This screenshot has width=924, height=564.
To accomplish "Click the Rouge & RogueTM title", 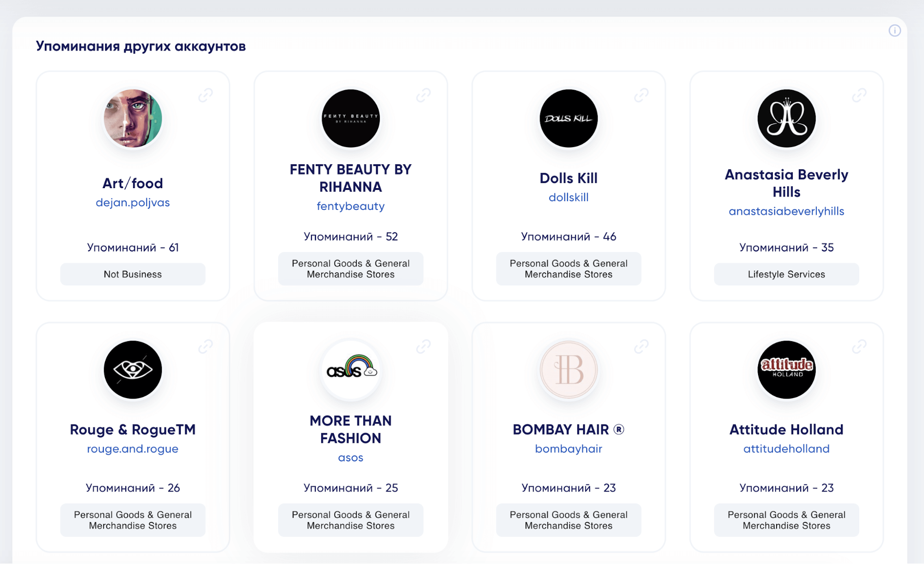I will pyautogui.click(x=133, y=429).
